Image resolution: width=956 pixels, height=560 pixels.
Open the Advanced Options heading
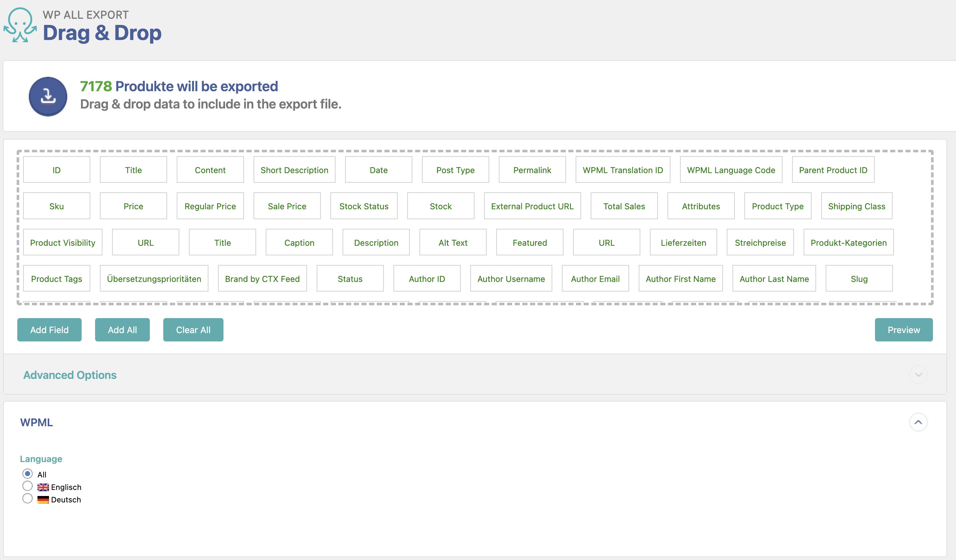pos(70,375)
